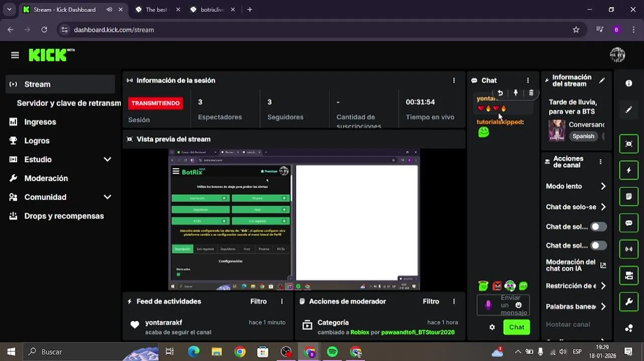
Task: Open Servidor y clave de retransmisión
Action: coord(69,103)
